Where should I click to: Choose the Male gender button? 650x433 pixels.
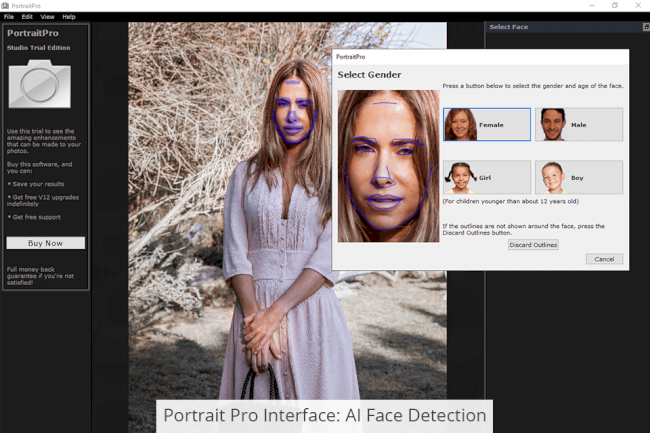pos(579,124)
